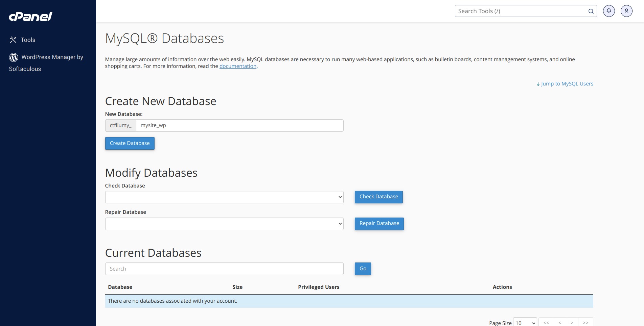Follow the documentation link
The width and height of the screenshot is (644, 326).
click(238, 66)
